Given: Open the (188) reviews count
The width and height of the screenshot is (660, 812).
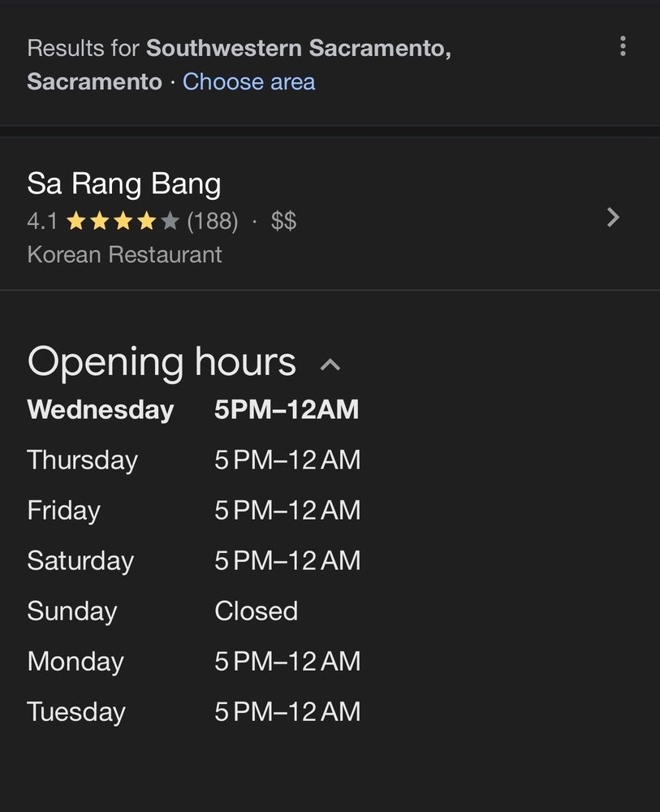Looking at the screenshot, I should (212, 221).
